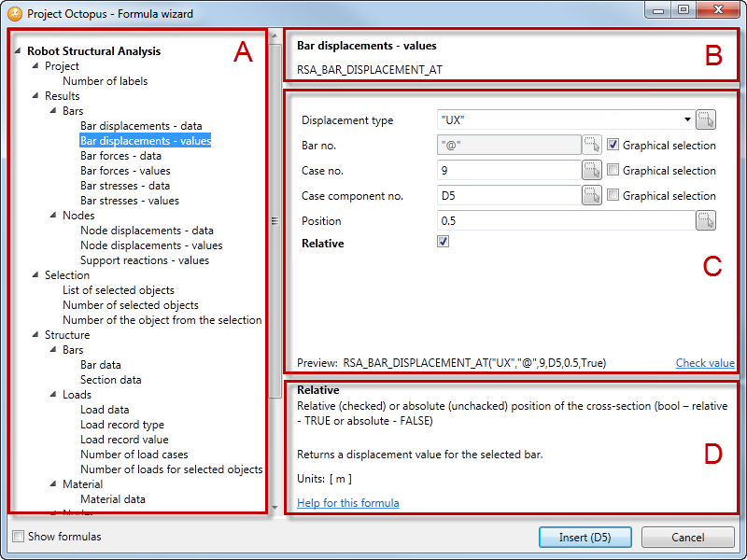Collapse the Material tree node
The width and height of the screenshot is (747, 560).
[x=53, y=483]
